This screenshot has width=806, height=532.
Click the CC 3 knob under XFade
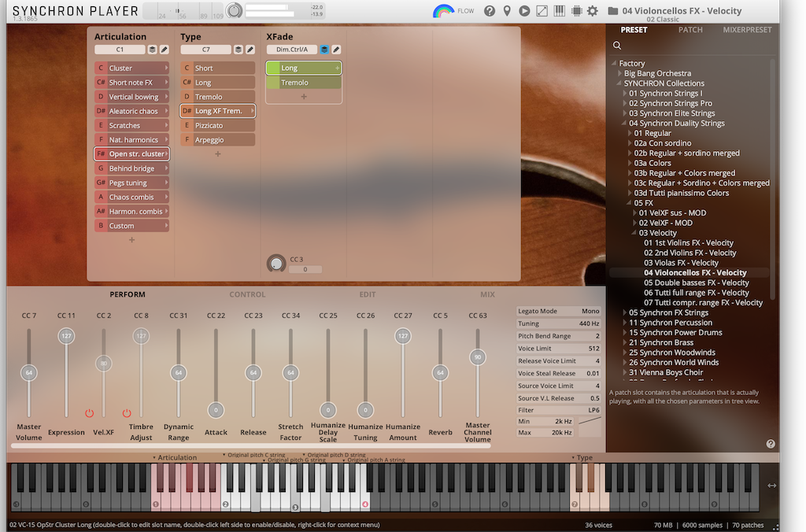tap(276, 264)
